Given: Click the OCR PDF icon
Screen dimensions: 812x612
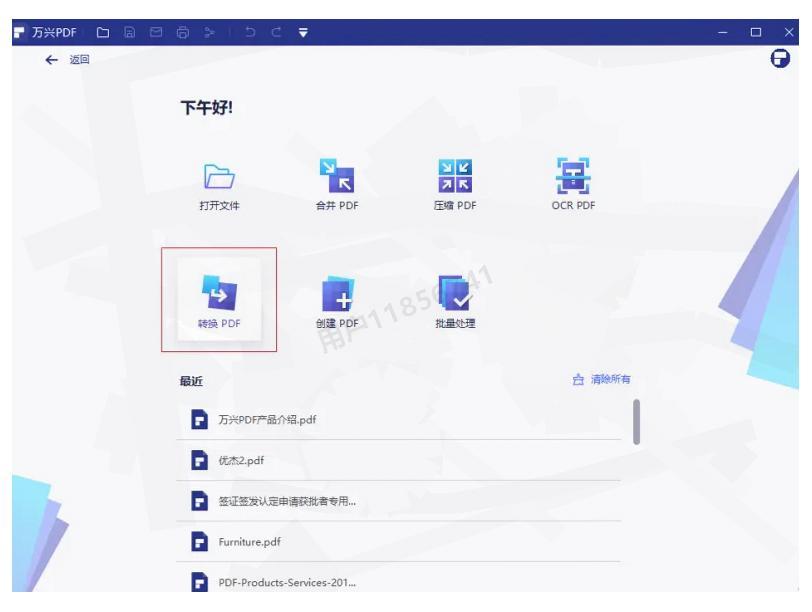Looking at the screenshot, I should click(x=573, y=176).
